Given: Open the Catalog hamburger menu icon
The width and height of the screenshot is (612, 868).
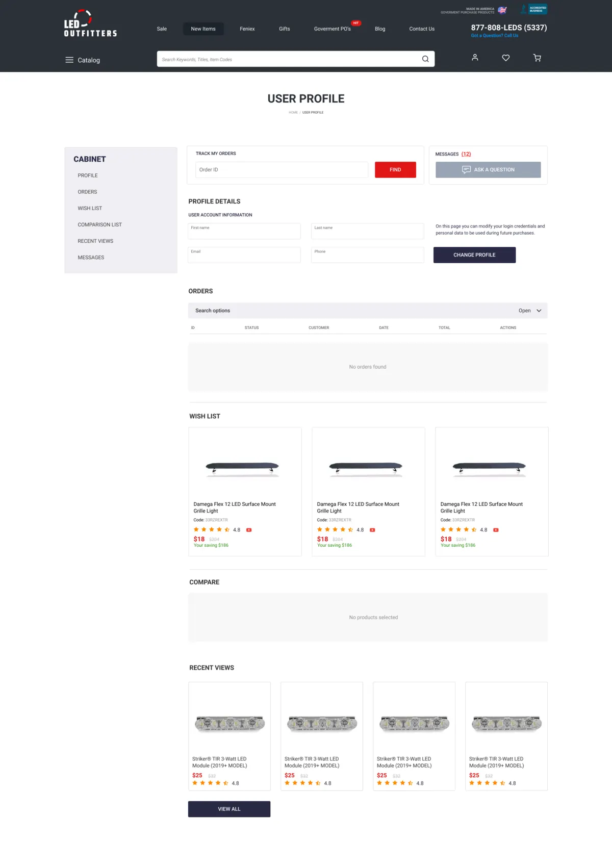Looking at the screenshot, I should pyautogui.click(x=69, y=60).
